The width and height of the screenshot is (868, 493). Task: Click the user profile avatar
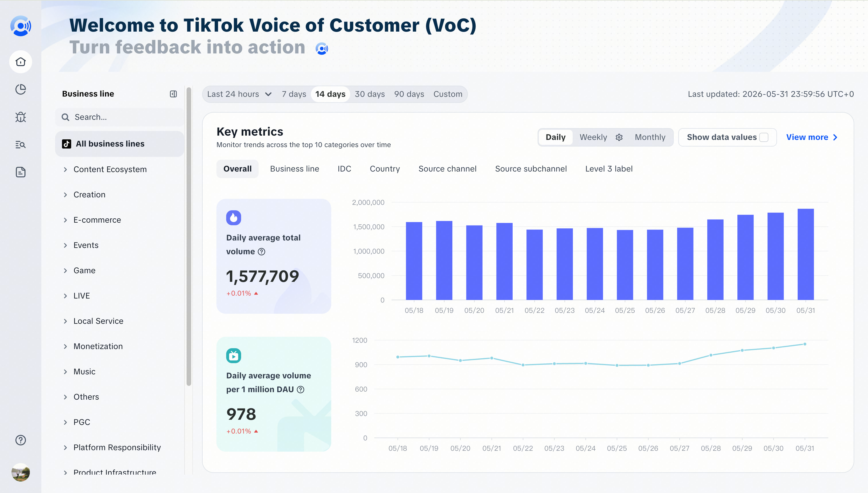[21, 472]
